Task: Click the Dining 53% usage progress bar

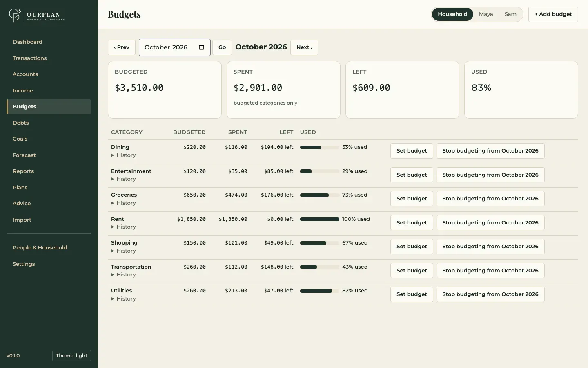Action: click(x=320, y=147)
